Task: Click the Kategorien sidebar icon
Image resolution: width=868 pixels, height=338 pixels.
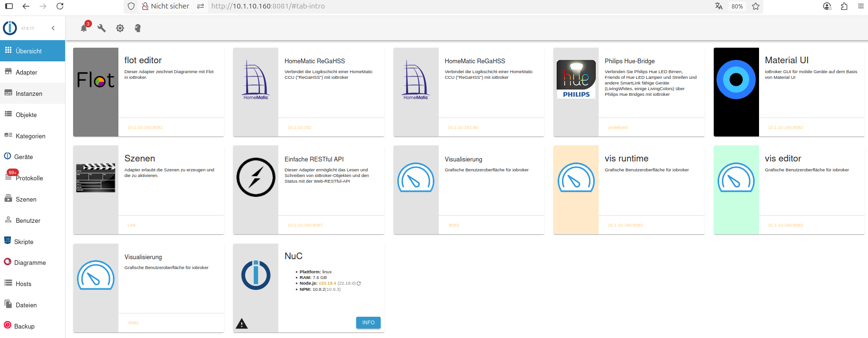Action: pyautogui.click(x=8, y=135)
